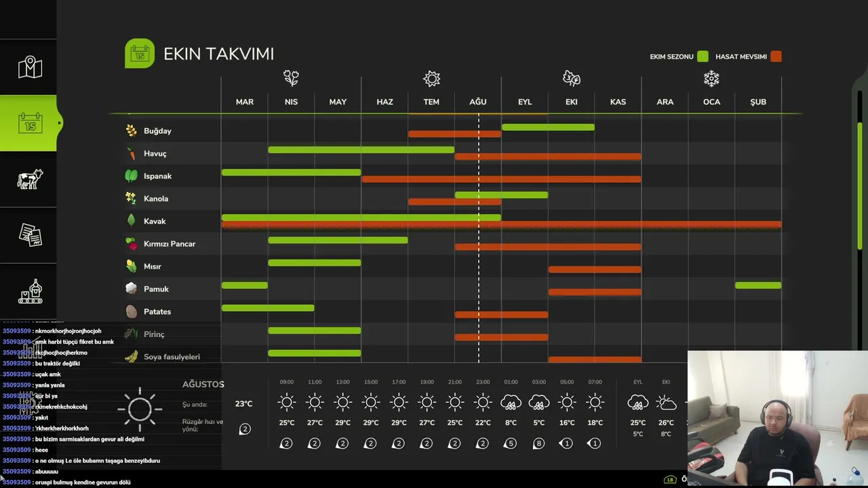Click the winter snowflake season icon
This screenshot has height=488, width=868.
pyautogui.click(x=711, y=79)
